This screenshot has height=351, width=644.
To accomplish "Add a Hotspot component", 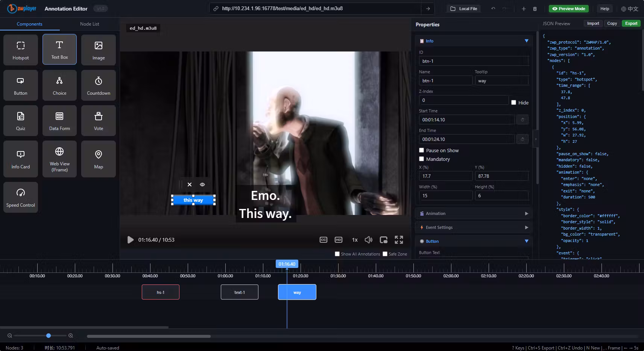I will pos(21,50).
